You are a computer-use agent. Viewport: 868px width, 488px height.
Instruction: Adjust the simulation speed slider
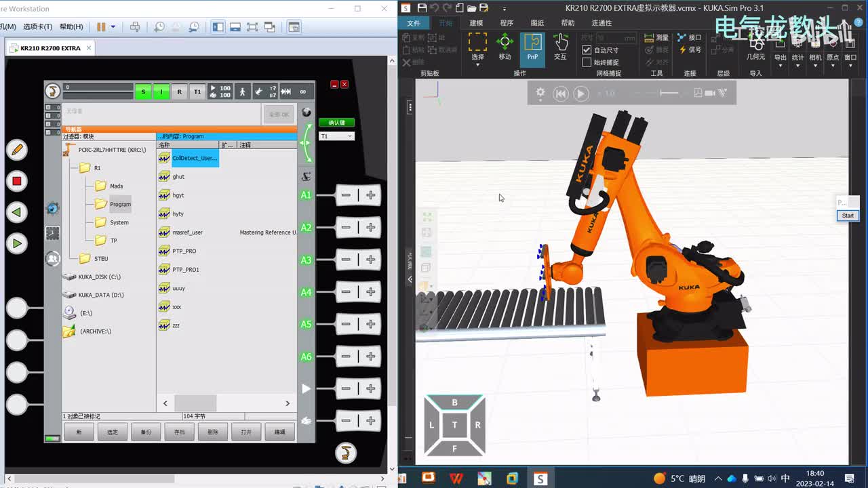pos(669,93)
